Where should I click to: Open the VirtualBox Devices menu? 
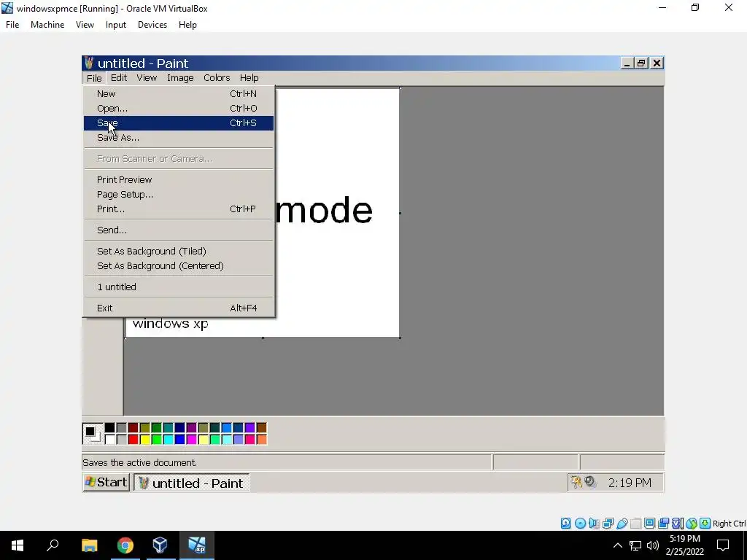pos(152,25)
